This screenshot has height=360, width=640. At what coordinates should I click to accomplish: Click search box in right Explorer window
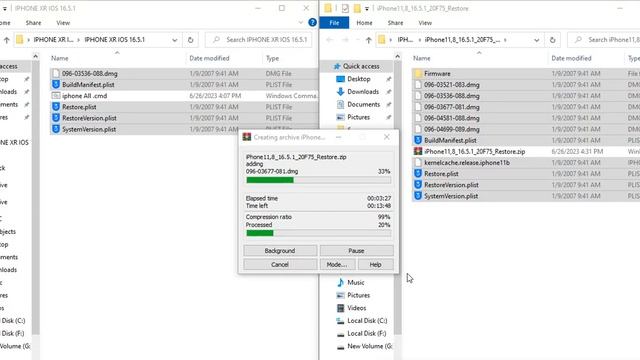(604, 40)
